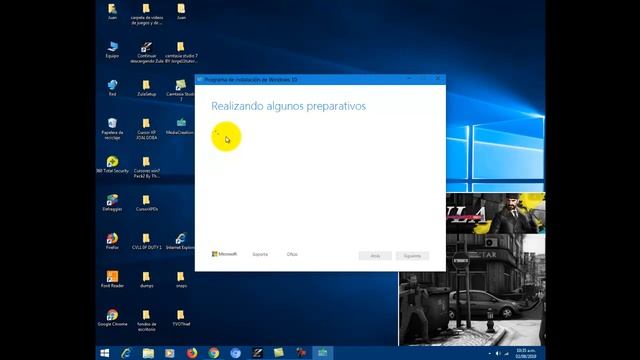Image resolution: width=640 pixels, height=360 pixels.
Task: Open carpeta de videos de juegos folder
Action: point(147,13)
